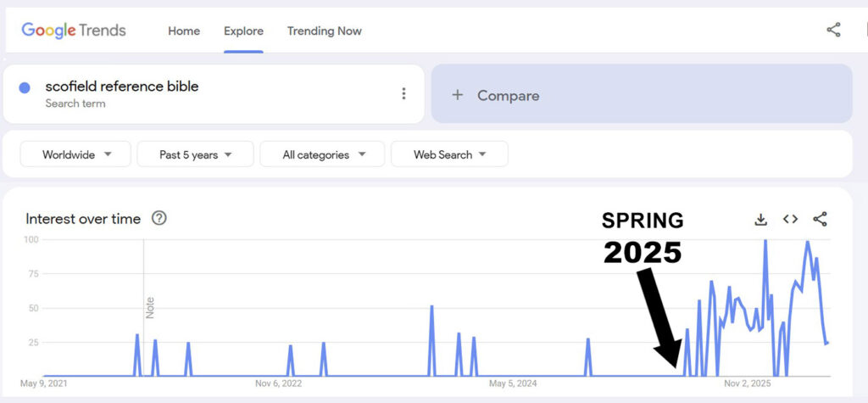Click the Nov 2, 2025 axis label
The height and width of the screenshot is (403, 868).
748,383
